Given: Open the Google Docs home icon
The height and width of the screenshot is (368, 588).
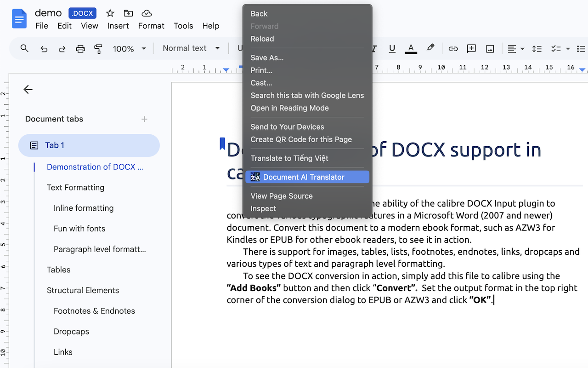Looking at the screenshot, I should (x=19, y=19).
